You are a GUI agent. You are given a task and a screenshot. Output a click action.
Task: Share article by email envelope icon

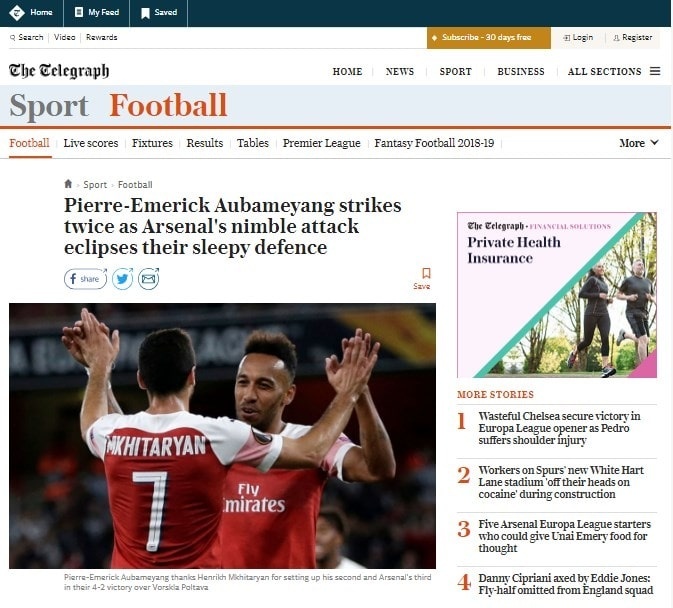click(149, 279)
